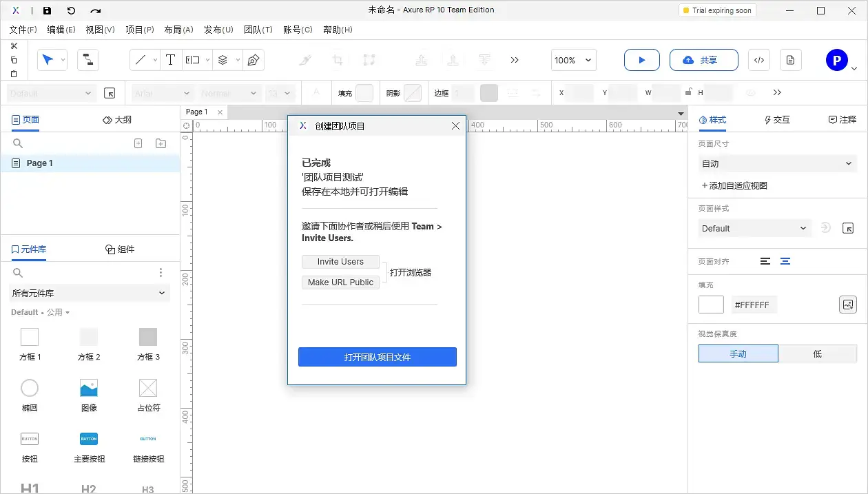Screen dimensions: 868x494
Task: Click the Invite Users button
Action: (340, 261)
